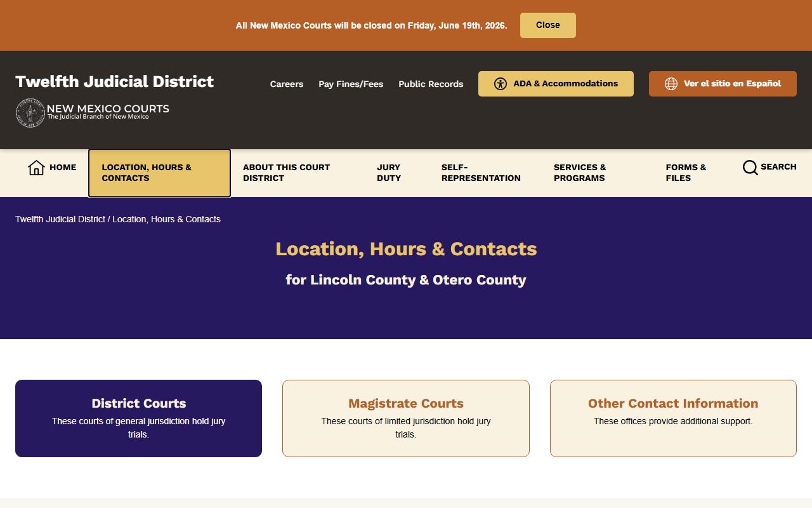This screenshot has height=508, width=812.
Task: Click 'for Lincoln County & Otero County' subtitle
Action: [x=406, y=280]
